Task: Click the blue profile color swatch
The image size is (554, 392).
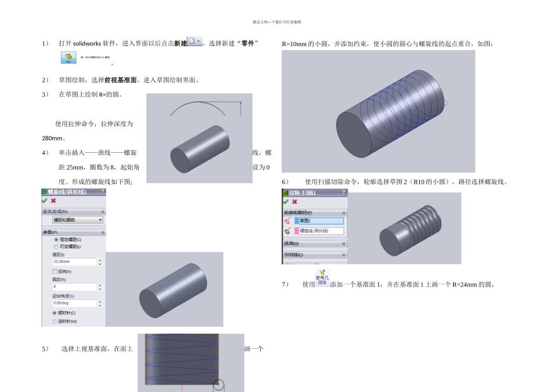Action: pyautogui.click(x=296, y=221)
